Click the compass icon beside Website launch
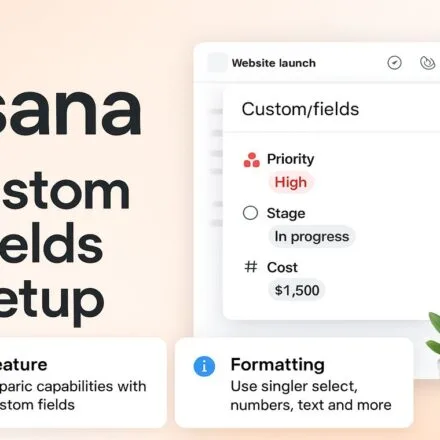This screenshot has width=440, height=440. (x=394, y=63)
